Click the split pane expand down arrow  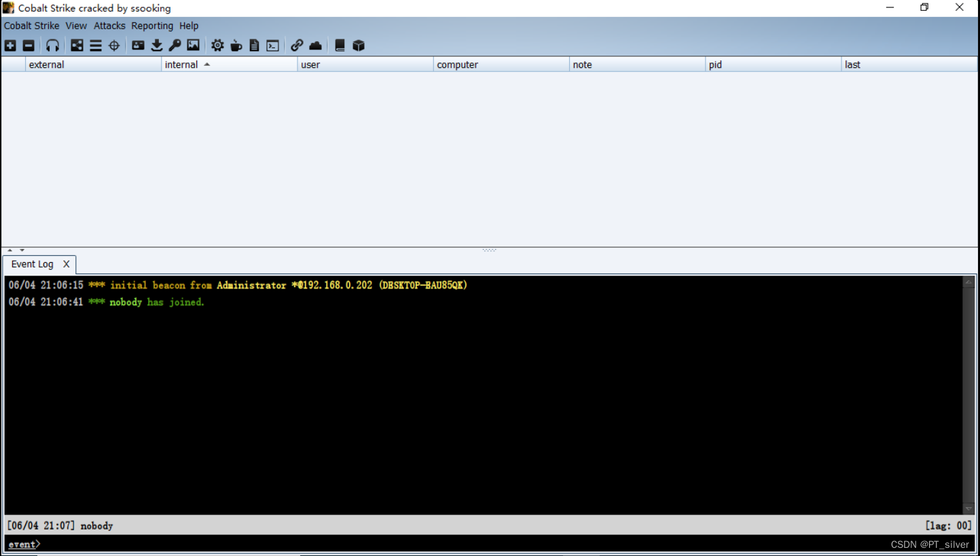click(22, 251)
